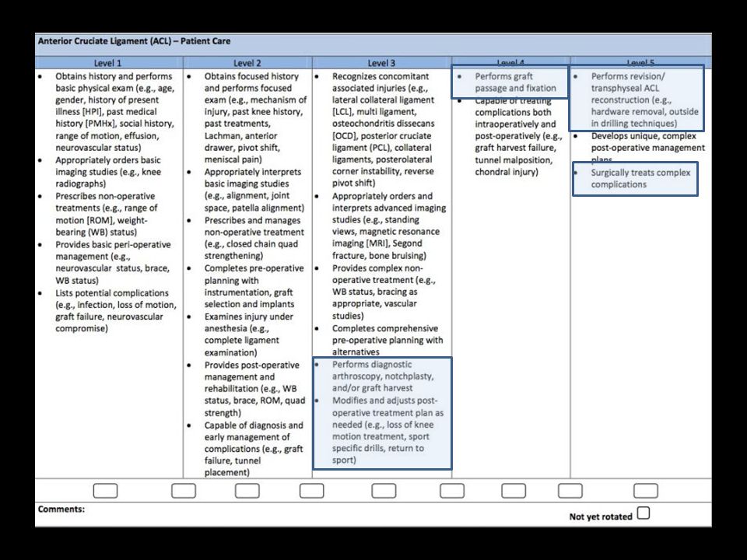Click 'Performs diagnostic arthroscopy, notchplasty' bullet
Screen dimensions: 747x560
pos(383,376)
